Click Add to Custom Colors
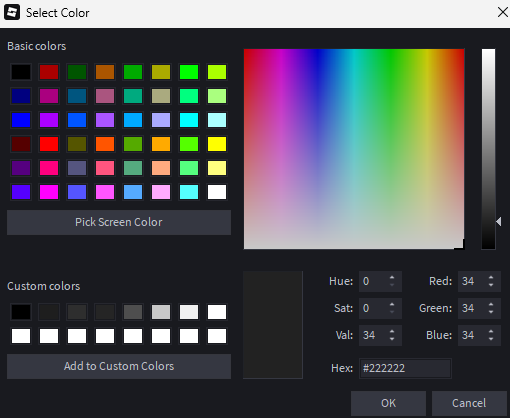 (119, 366)
